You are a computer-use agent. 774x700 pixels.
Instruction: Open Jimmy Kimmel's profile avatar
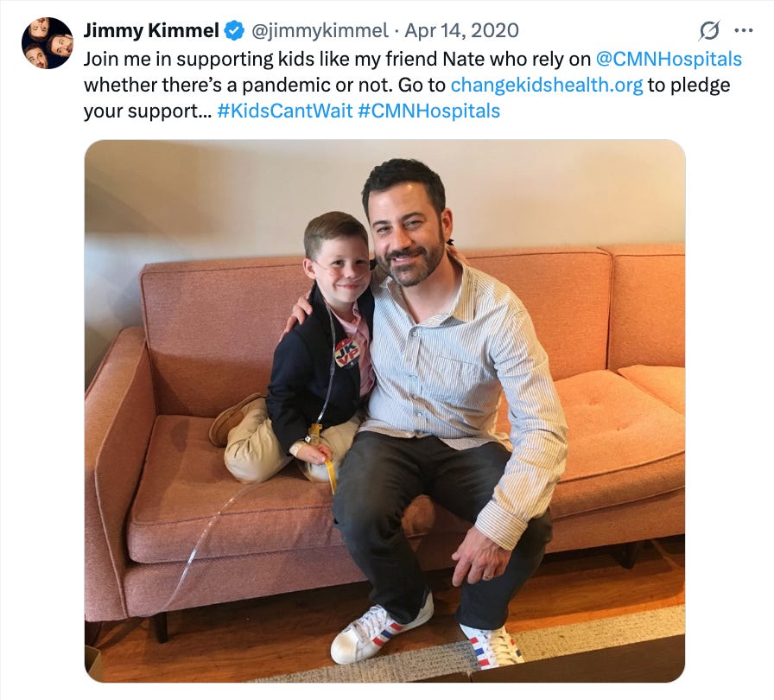click(x=48, y=43)
